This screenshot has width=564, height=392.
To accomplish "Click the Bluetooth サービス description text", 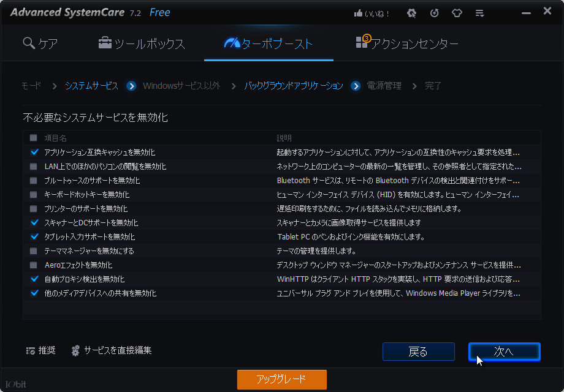I will pos(398,180).
